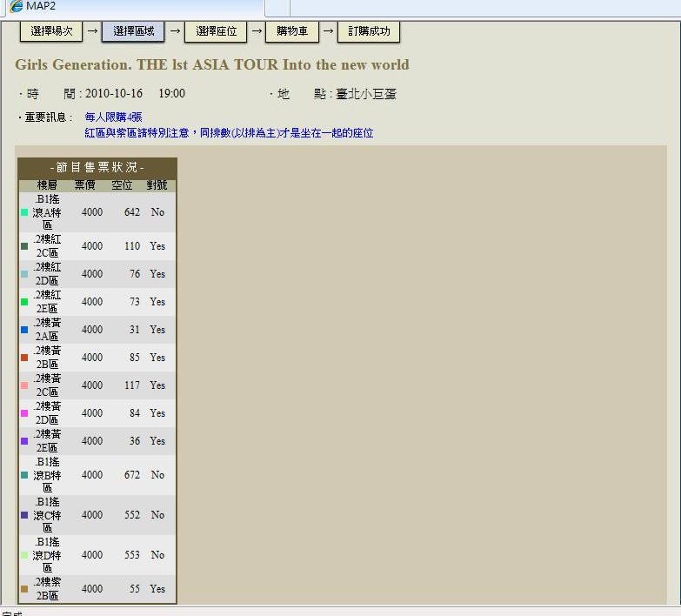
Task: Click the 選擇座位 step button
Action: tap(216, 31)
